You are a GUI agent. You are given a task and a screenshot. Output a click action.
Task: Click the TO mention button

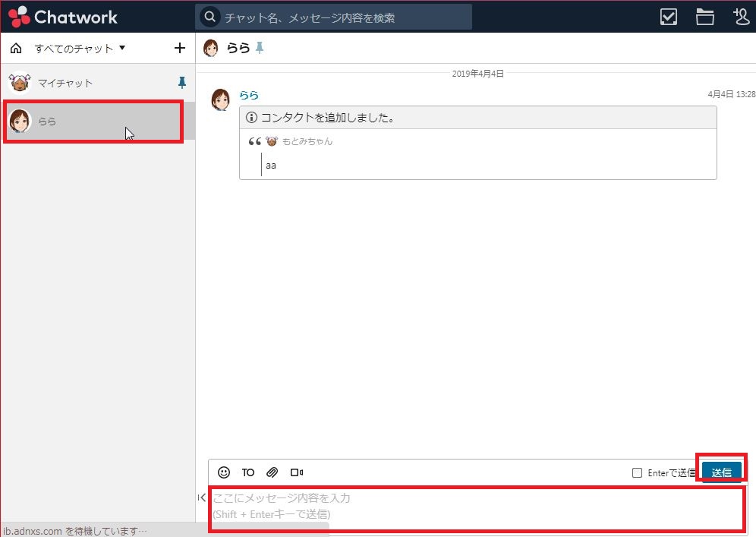pyautogui.click(x=248, y=472)
